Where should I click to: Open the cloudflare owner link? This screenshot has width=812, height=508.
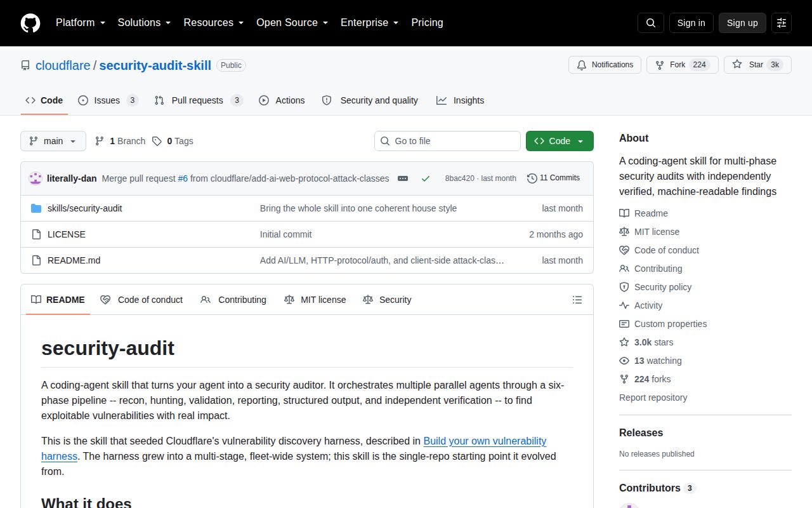click(63, 65)
